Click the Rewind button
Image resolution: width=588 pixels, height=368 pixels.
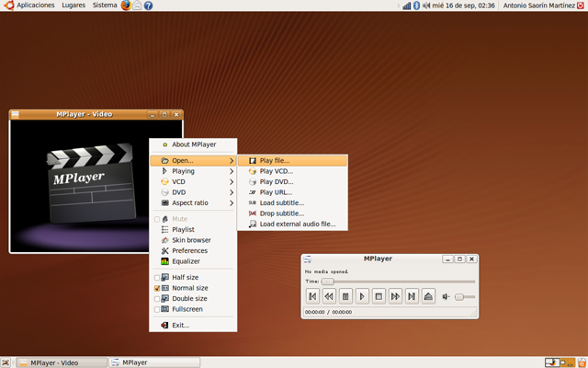[329, 296]
